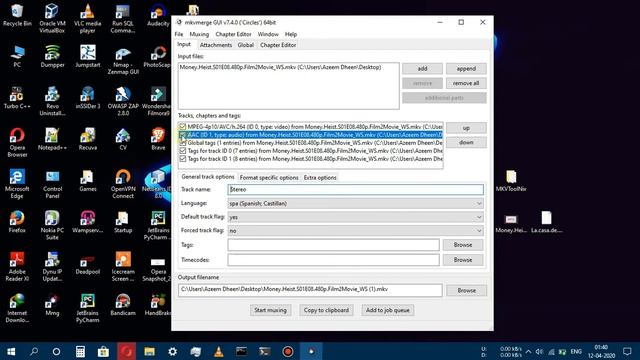
Task: Open the Recycle Bin desktop icon
Action: tap(17, 16)
